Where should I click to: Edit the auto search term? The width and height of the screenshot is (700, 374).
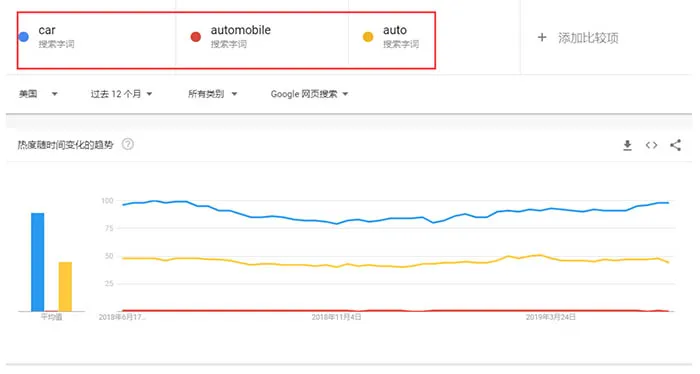click(x=395, y=30)
